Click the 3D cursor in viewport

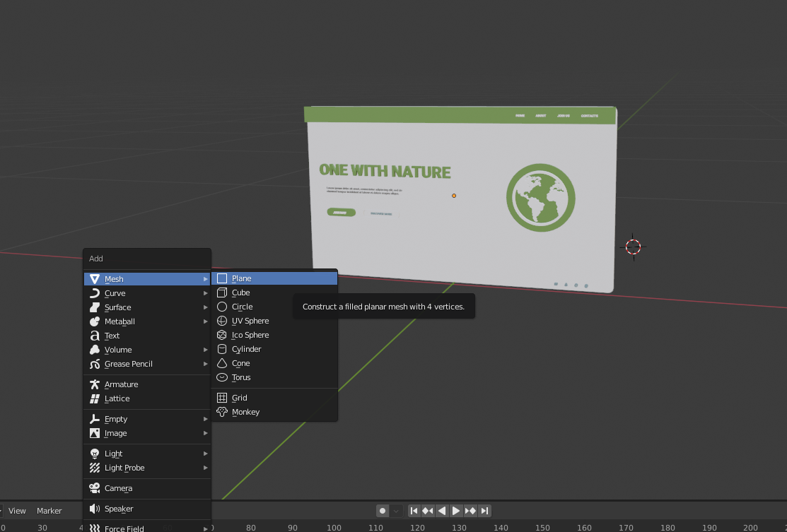click(633, 247)
